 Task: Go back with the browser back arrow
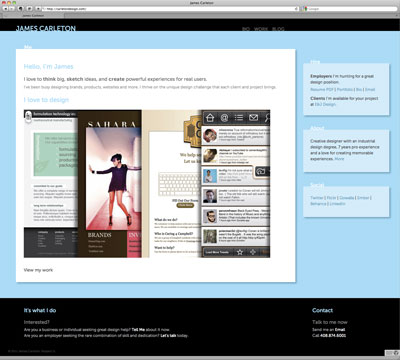point(5,9)
